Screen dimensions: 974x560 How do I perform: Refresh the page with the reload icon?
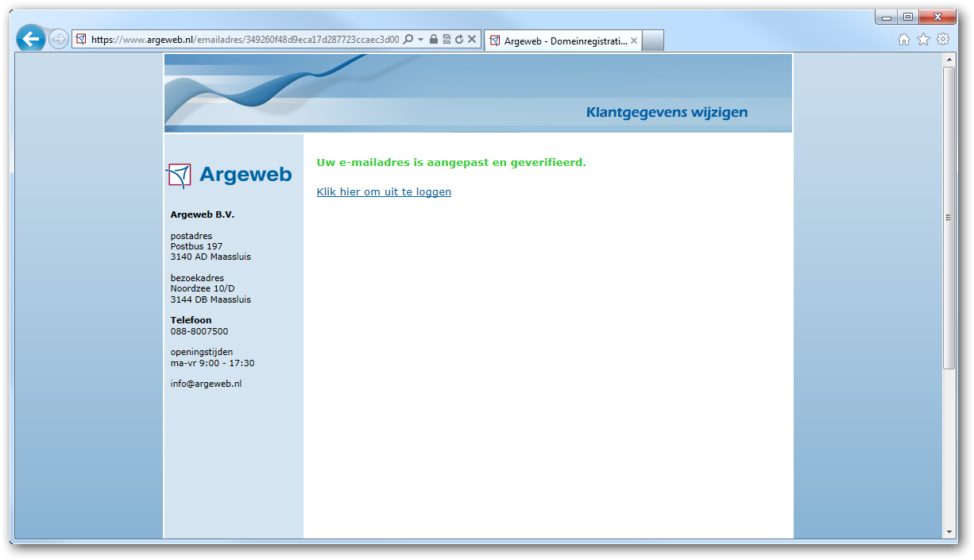(x=459, y=39)
